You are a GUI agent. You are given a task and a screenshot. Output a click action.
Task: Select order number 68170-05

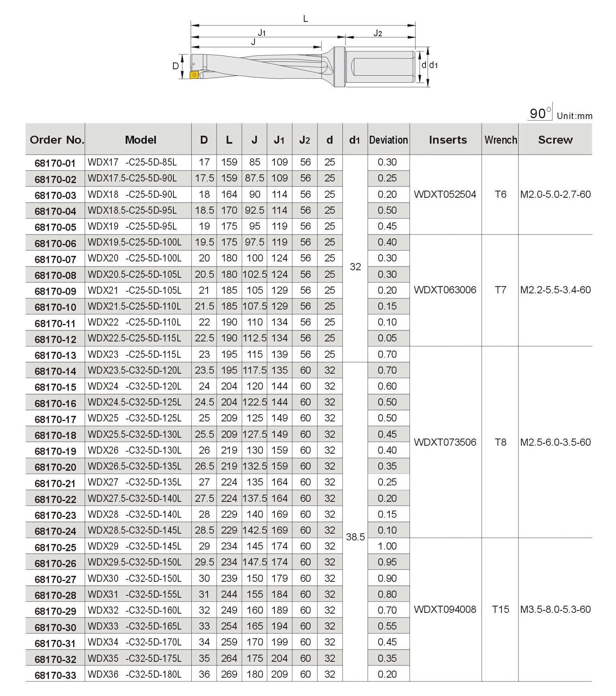[x=55, y=227]
